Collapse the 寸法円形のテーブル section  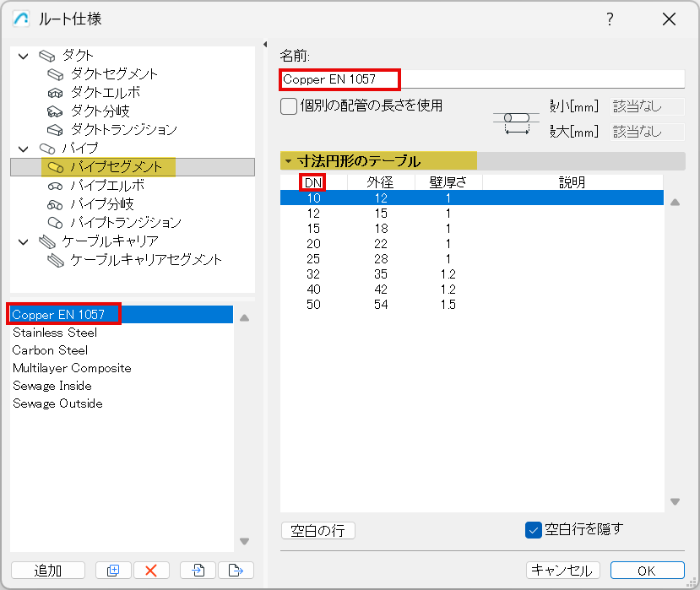[x=289, y=161]
